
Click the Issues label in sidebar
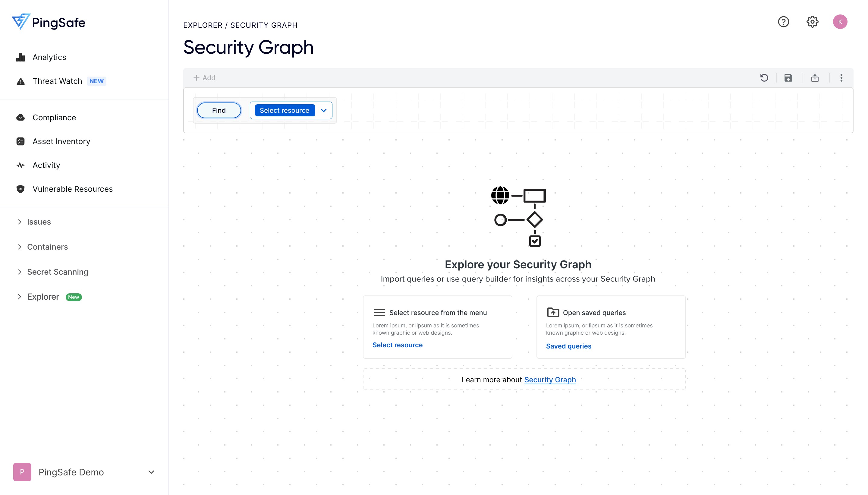(x=39, y=222)
